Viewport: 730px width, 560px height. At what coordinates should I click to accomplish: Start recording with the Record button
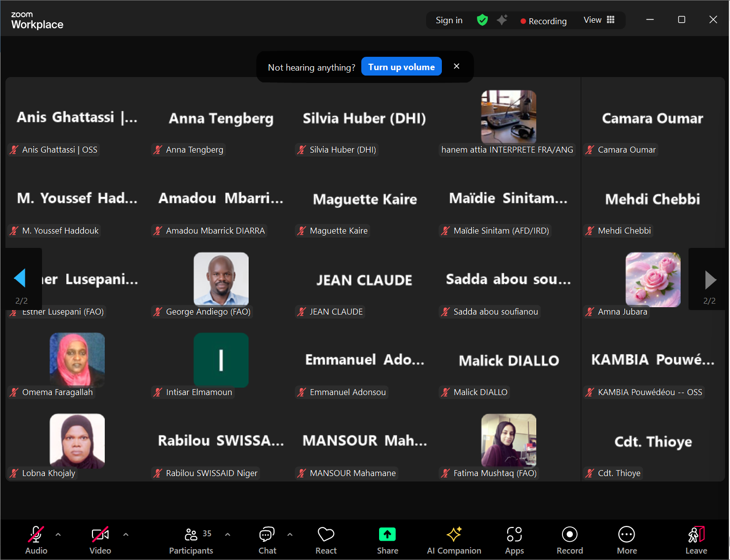pos(569,540)
